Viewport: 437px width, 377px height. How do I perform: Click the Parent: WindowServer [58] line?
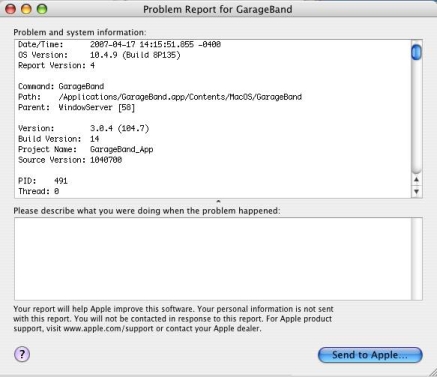coord(76,107)
